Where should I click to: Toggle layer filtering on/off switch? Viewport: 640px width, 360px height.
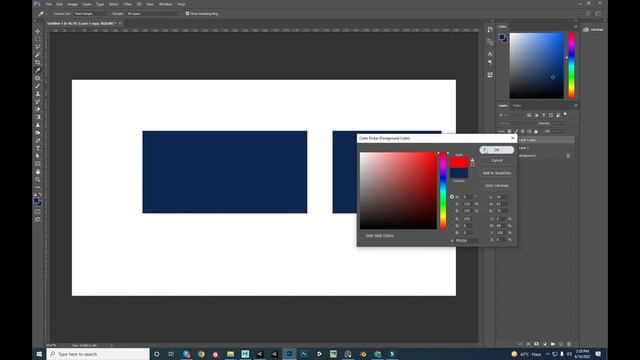(565, 114)
